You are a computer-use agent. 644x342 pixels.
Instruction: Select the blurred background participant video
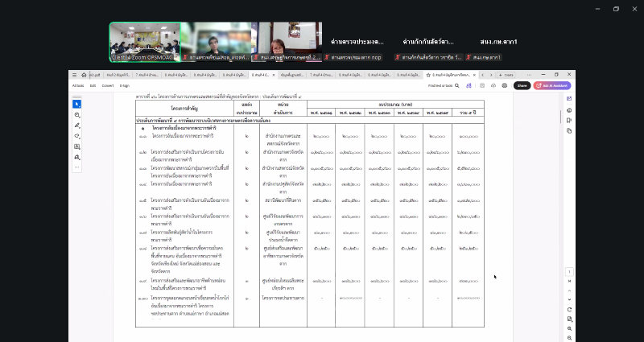point(216,42)
